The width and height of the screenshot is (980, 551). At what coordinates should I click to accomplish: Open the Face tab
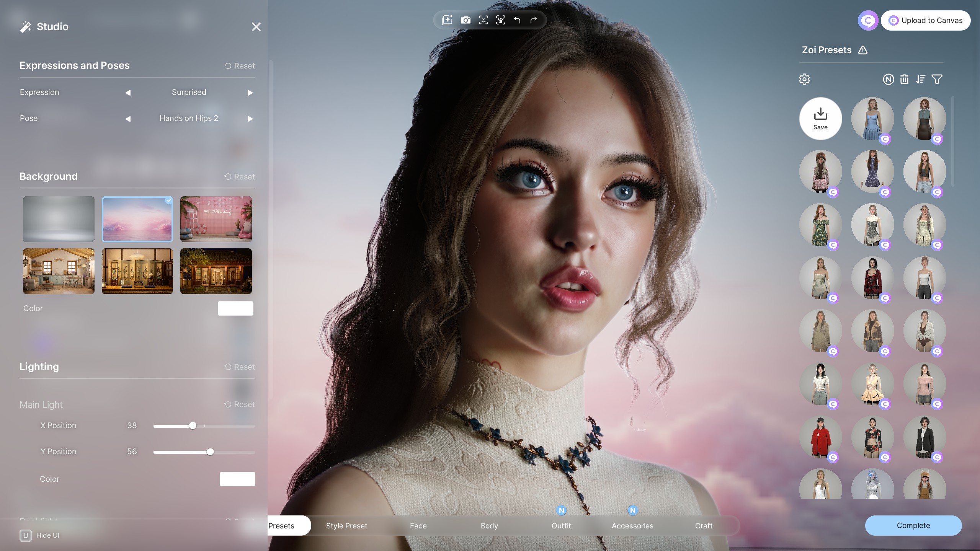coord(418,526)
